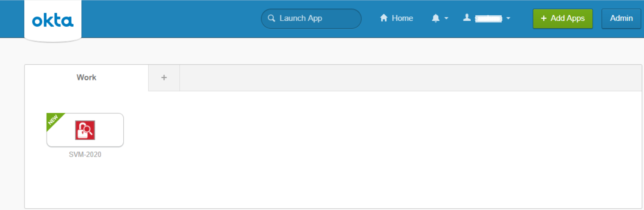Select the Work tab
This screenshot has height=210, width=644.
click(x=86, y=77)
